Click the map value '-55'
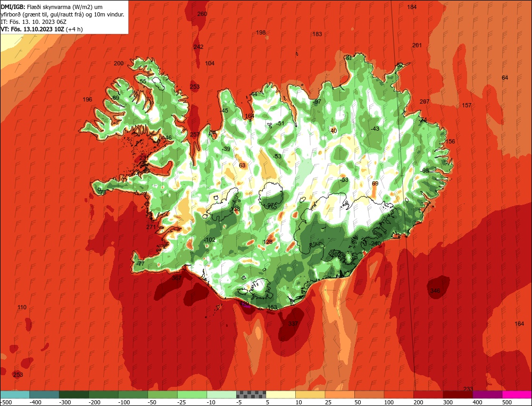Image resolution: width=532 pixels, height=406 pixels. pos(142,81)
